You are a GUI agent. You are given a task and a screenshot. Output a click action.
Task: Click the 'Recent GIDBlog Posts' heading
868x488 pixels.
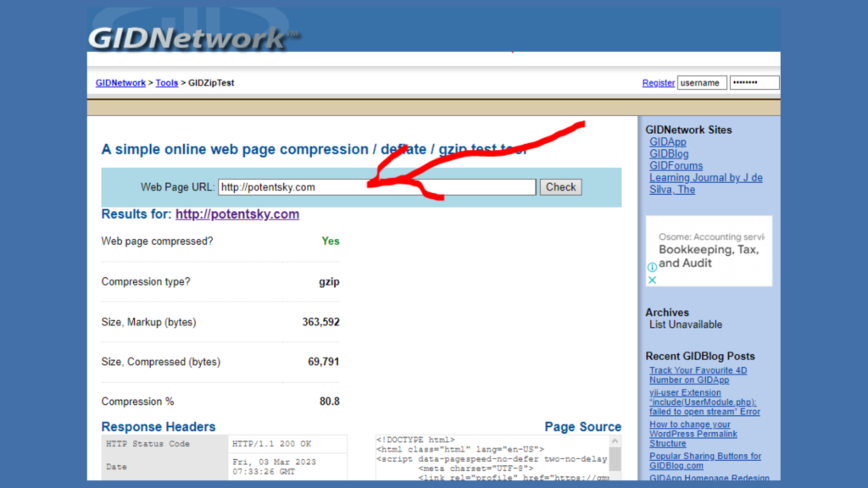(699, 357)
